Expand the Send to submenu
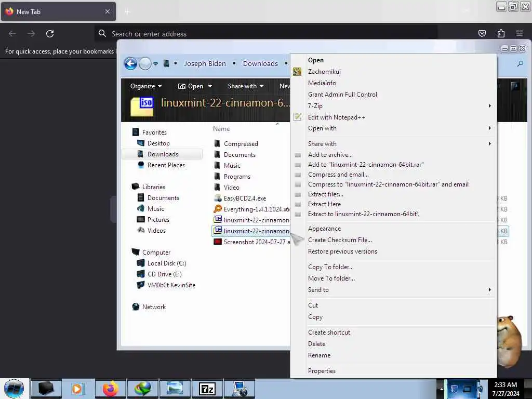Image resolution: width=532 pixels, height=399 pixels. coord(394,290)
